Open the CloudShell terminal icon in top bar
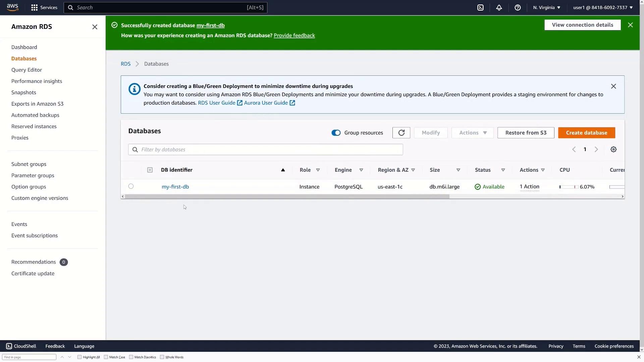 pos(480,7)
